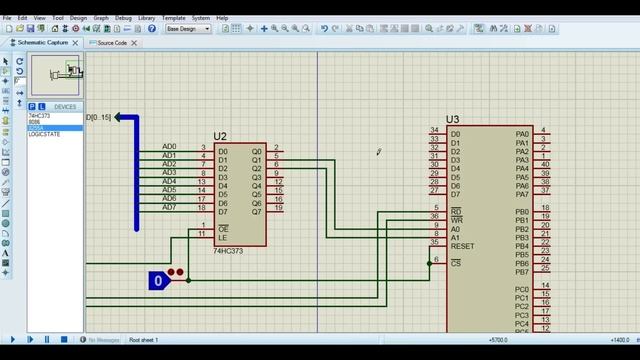Step the simulation forward
This screenshot has width=640, height=360.
(30, 339)
